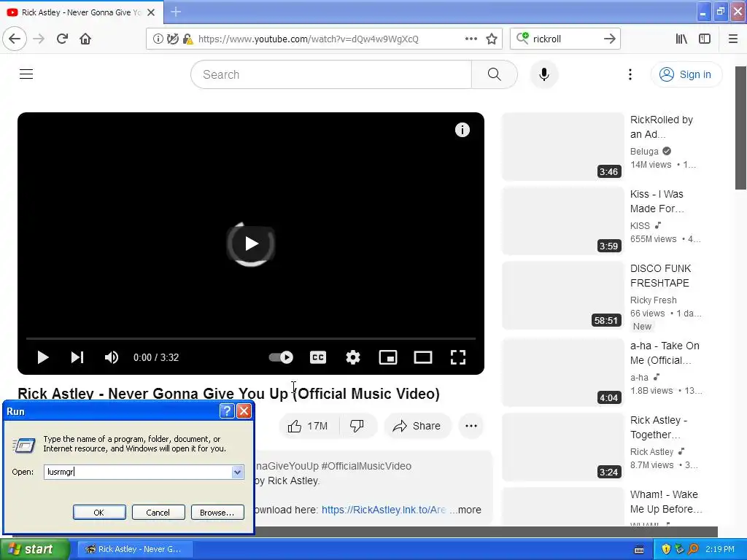Click the YouTube search magnifier button
Image resolution: width=747 pixels, height=560 pixels.
pyautogui.click(x=494, y=74)
